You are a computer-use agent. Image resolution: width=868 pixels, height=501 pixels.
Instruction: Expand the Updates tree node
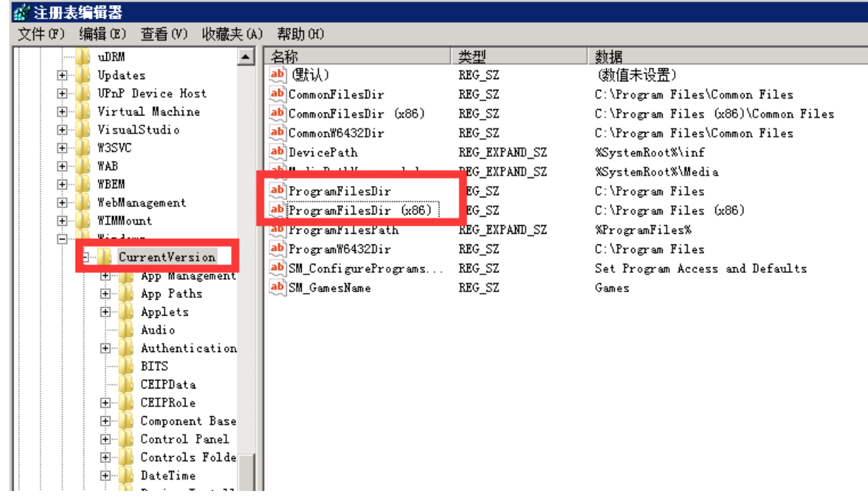click(63, 76)
